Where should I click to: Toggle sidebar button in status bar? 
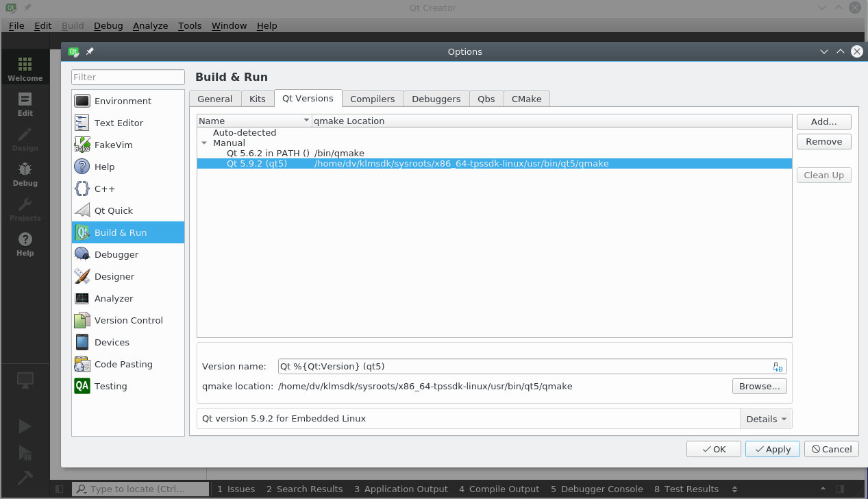[x=60, y=489]
